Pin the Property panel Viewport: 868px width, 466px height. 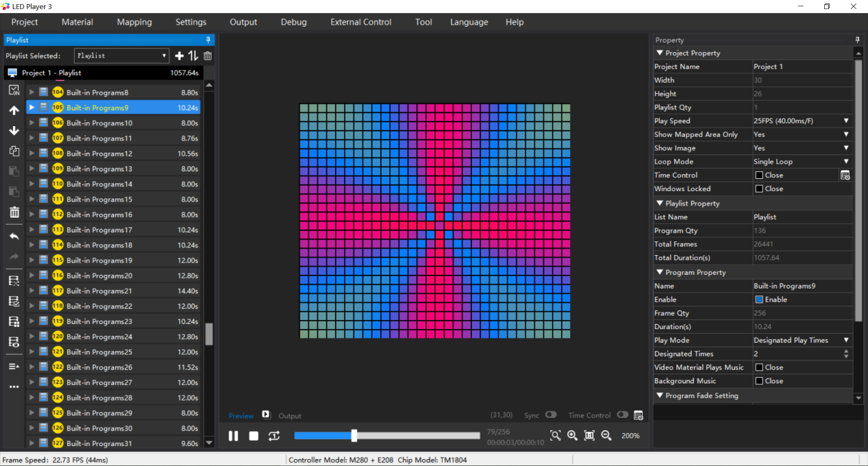[857, 40]
